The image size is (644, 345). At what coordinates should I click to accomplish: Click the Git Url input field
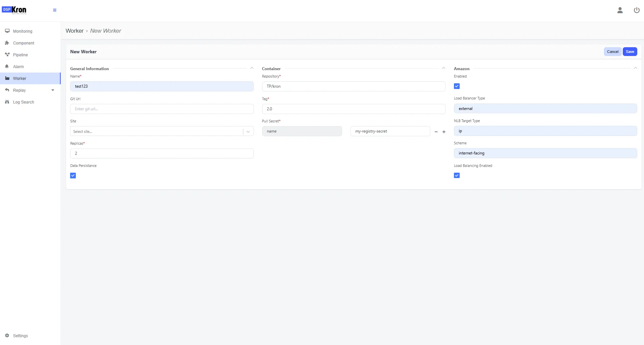[x=162, y=109]
